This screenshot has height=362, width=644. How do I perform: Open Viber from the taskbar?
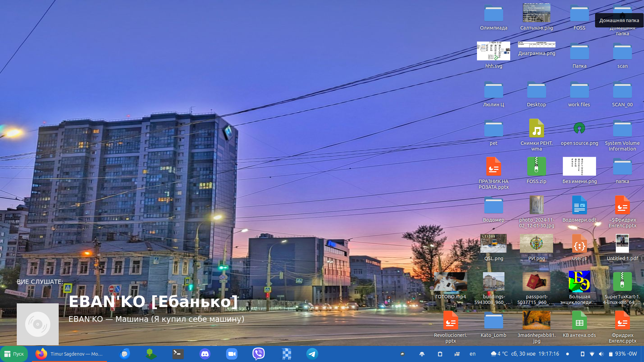[258, 354]
